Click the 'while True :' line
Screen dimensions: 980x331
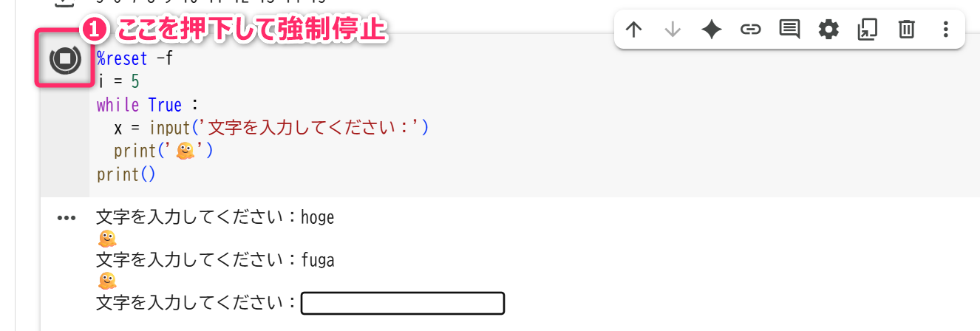[x=148, y=105]
